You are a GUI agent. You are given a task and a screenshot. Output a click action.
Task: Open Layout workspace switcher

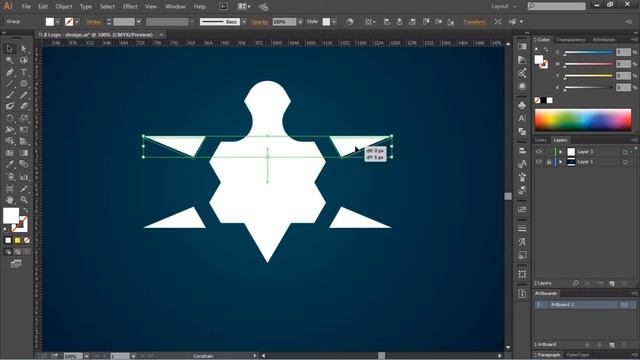coord(503,6)
